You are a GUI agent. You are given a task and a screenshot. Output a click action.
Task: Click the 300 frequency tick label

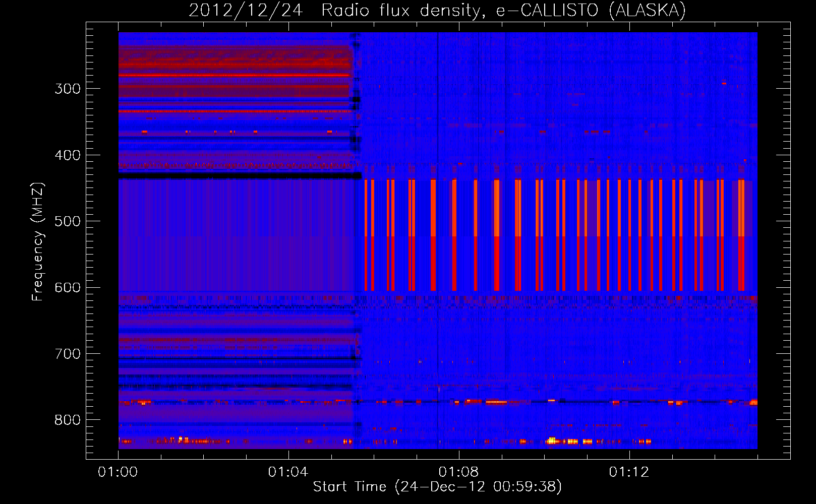pos(68,89)
